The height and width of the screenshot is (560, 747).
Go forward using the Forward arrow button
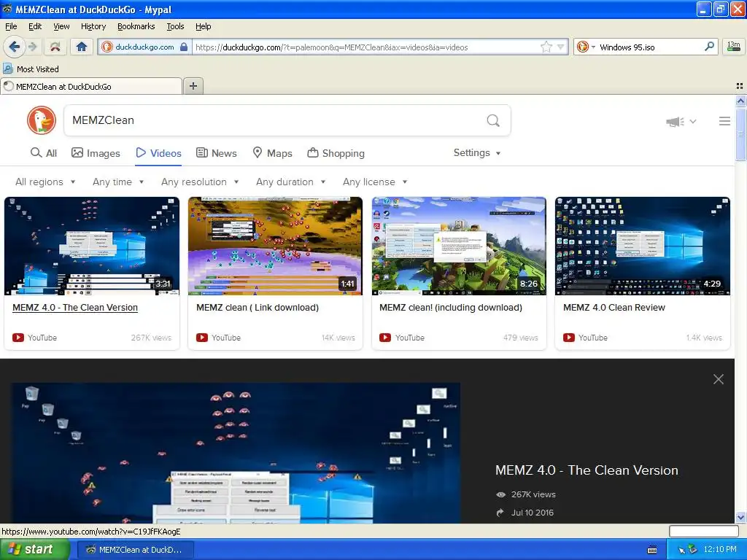(x=33, y=47)
